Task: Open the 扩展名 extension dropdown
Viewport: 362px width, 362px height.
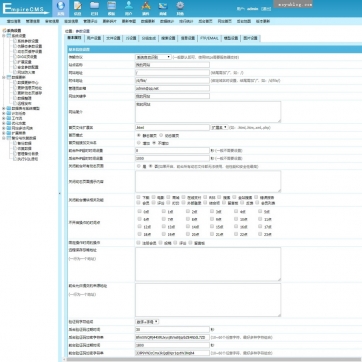Action: [x=219, y=127]
